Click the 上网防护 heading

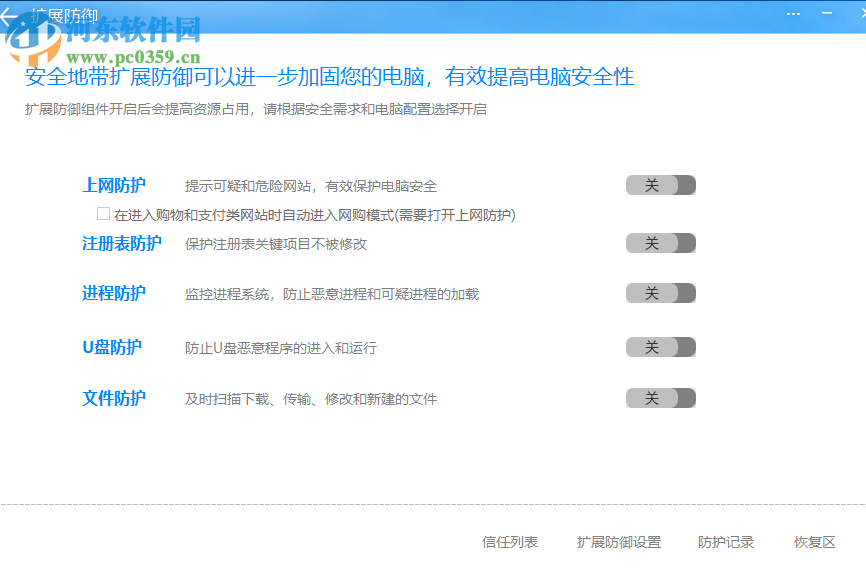[114, 185]
